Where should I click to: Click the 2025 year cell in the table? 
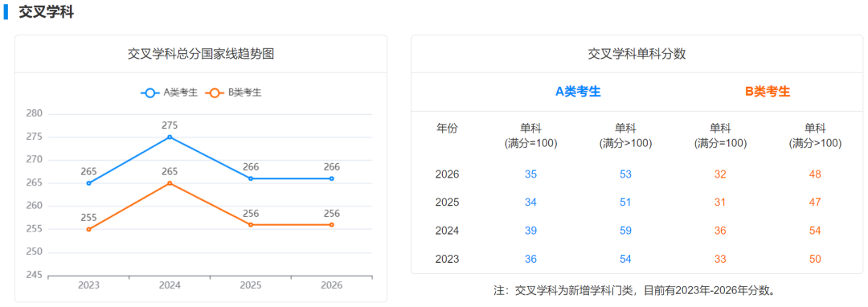tap(448, 203)
